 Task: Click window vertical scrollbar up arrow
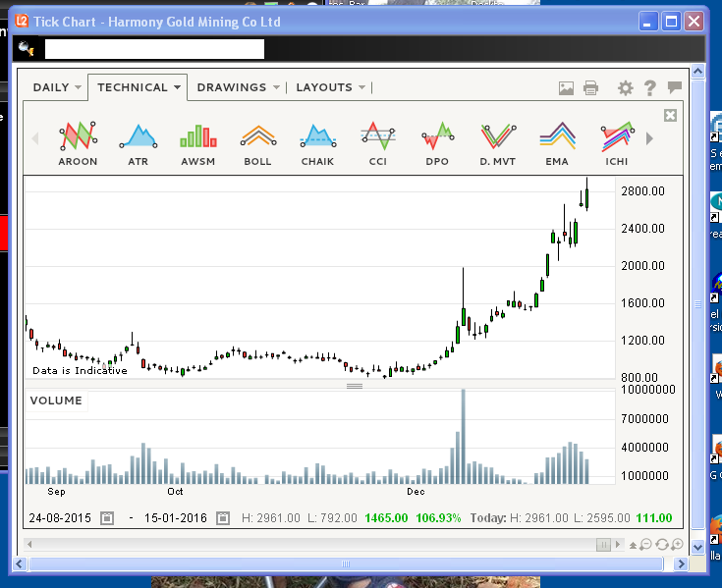click(698, 72)
